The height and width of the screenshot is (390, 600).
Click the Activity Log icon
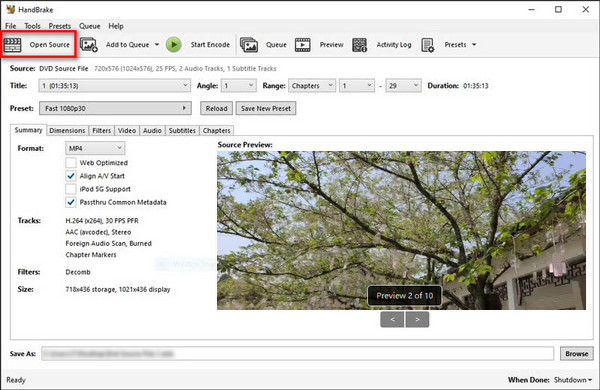click(x=359, y=45)
